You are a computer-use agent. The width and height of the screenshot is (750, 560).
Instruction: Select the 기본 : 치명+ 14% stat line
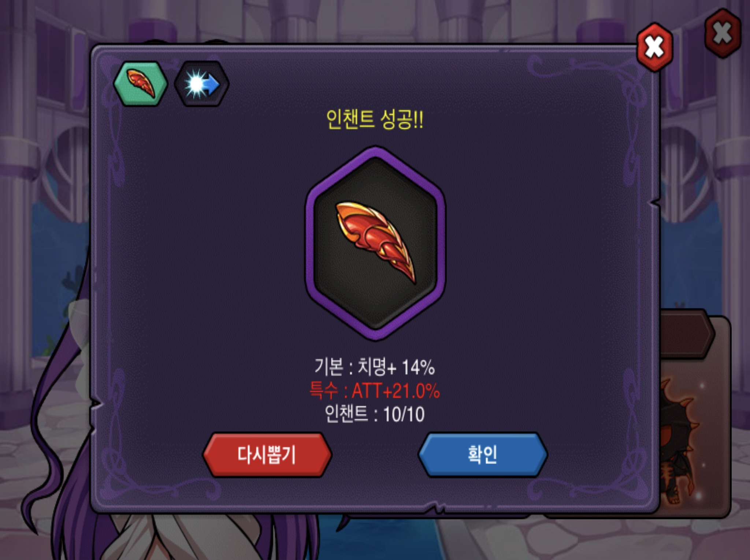coord(375,367)
